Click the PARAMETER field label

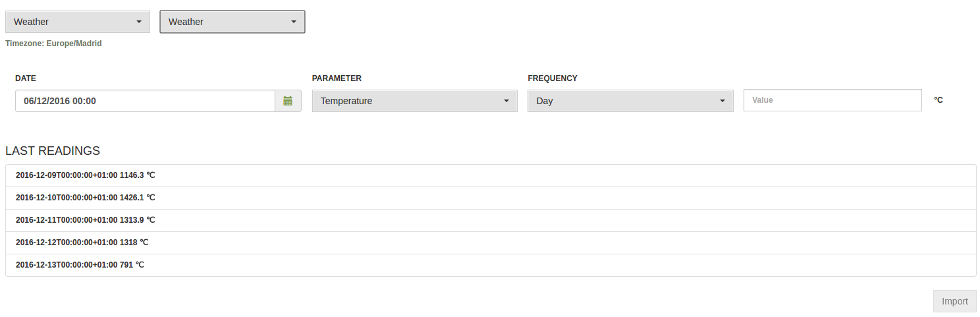click(337, 78)
